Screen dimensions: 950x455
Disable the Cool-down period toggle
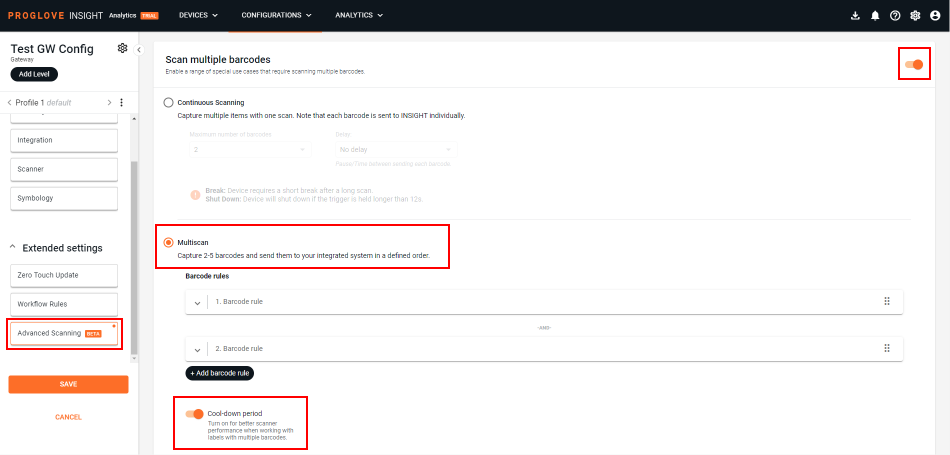pos(195,413)
